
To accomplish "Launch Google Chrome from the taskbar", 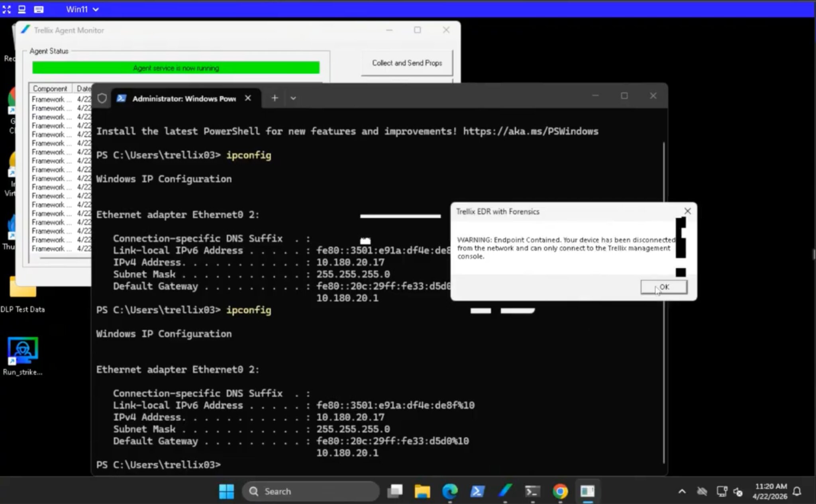I will 560,491.
